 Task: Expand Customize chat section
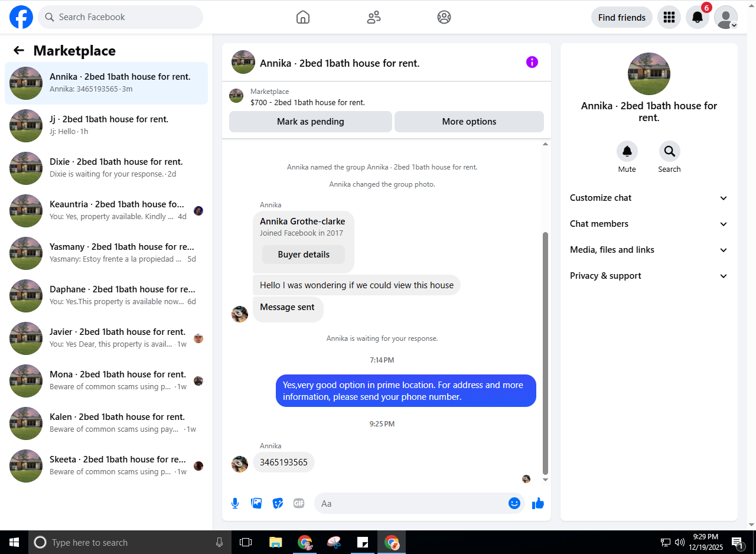click(x=649, y=198)
